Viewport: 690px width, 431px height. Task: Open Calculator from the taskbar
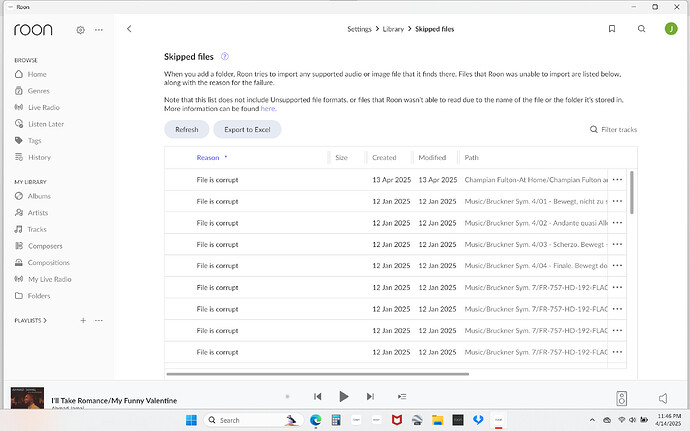(336, 420)
